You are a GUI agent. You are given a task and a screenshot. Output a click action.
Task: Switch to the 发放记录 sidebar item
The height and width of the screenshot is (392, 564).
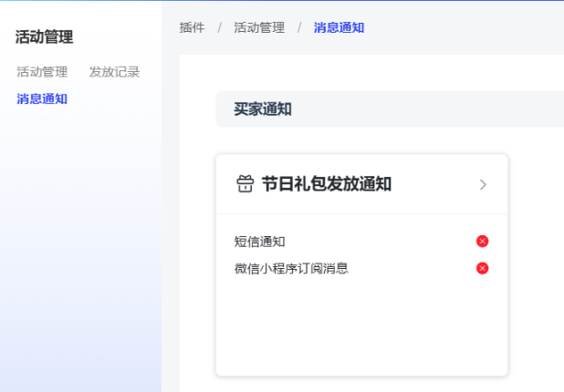(x=114, y=72)
